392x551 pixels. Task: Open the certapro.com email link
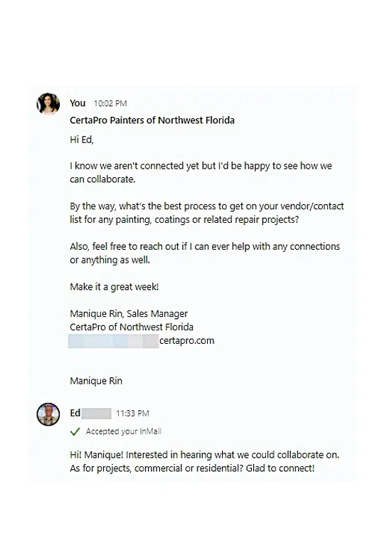(142, 341)
